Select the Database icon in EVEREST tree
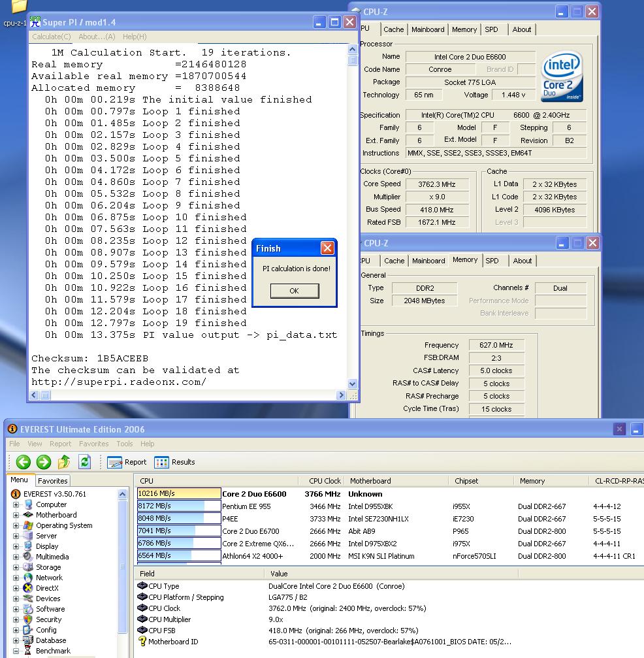Screen dimensions: 644x658 28,640
